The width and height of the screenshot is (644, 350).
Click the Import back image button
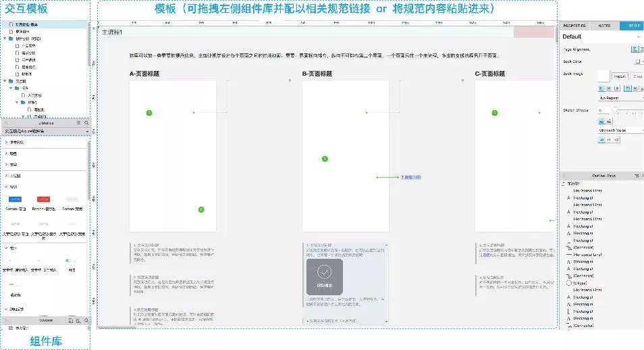click(x=620, y=76)
